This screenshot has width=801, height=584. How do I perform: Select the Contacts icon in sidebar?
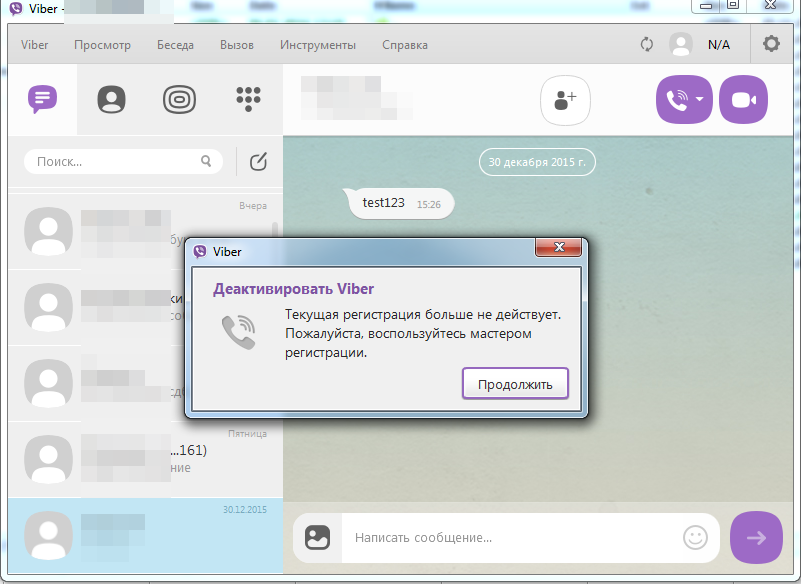point(111,100)
